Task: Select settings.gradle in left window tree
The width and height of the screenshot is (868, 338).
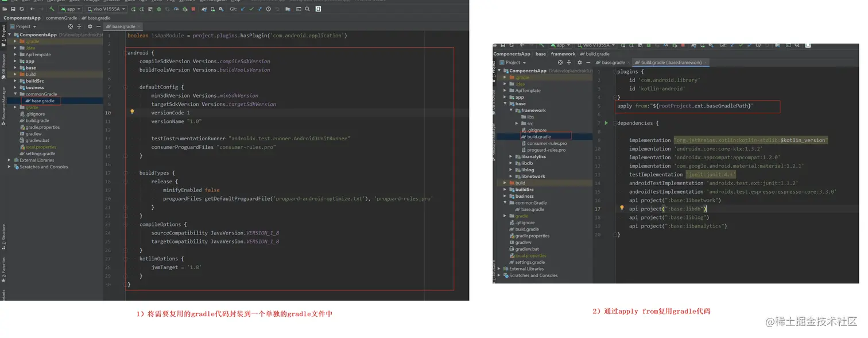Action: point(40,154)
